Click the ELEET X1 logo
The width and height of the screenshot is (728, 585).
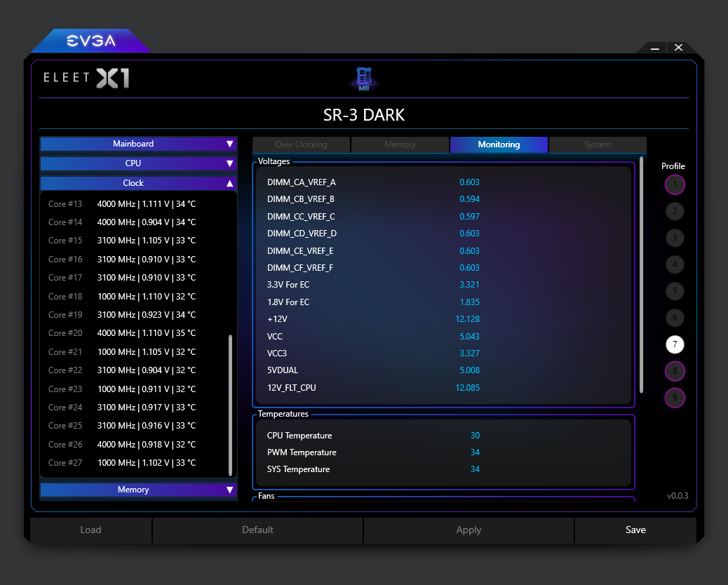86,78
